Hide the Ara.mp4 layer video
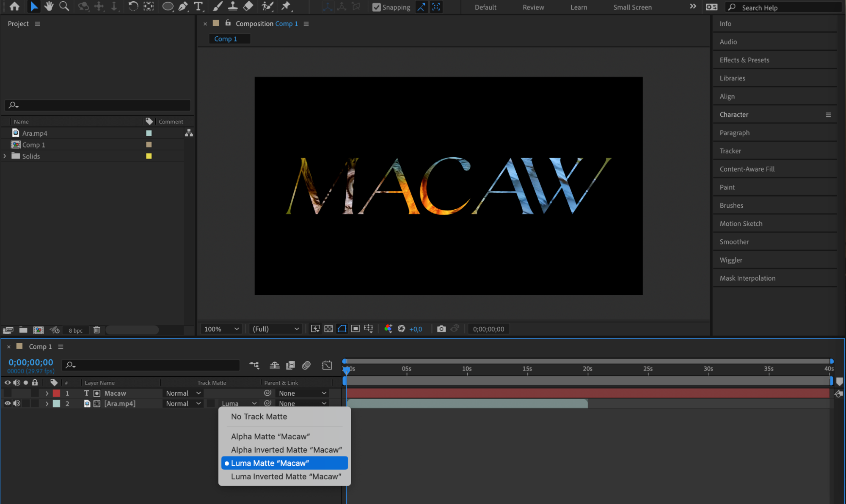Image resolution: width=846 pixels, height=504 pixels. click(x=7, y=404)
